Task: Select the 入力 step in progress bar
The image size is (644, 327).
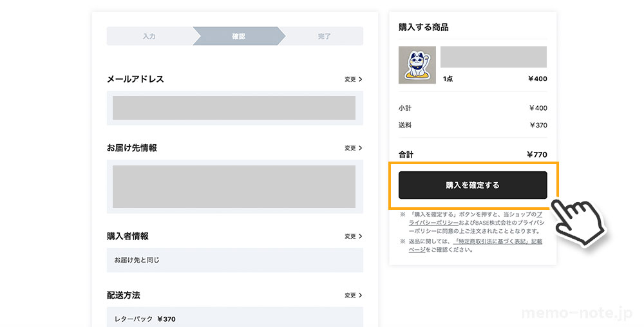Action: (149, 36)
